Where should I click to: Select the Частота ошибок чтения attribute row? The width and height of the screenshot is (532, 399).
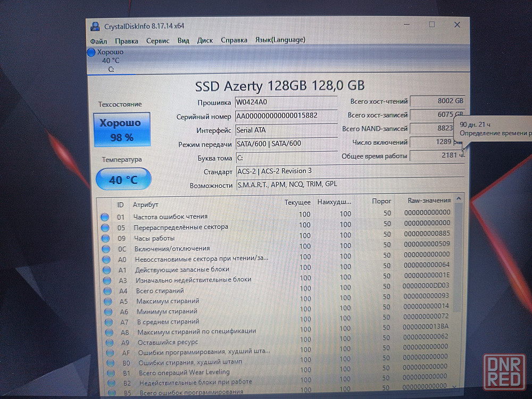click(x=277, y=215)
